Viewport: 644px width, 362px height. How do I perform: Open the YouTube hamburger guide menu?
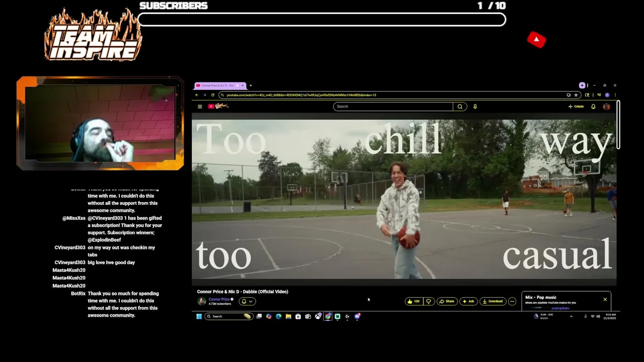point(200,107)
